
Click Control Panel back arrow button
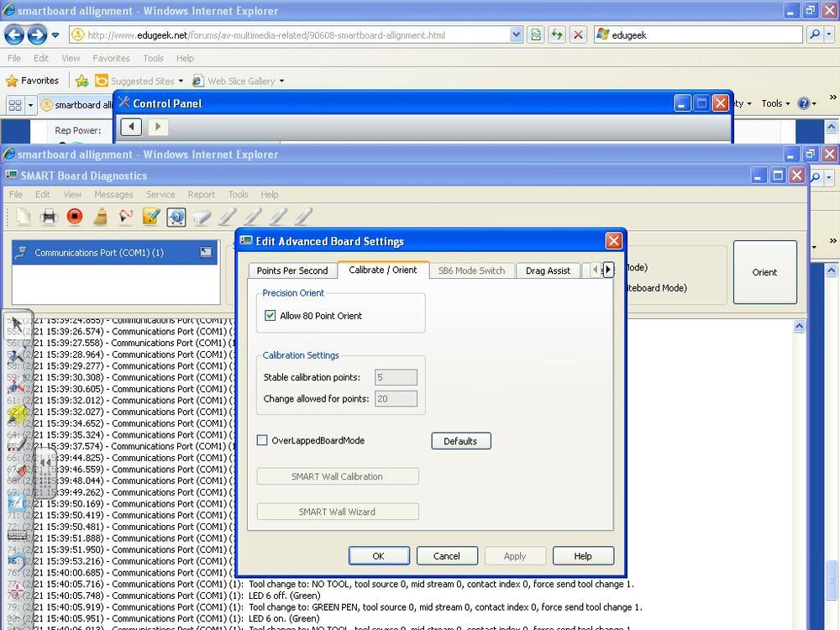pyautogui.click(x=131, y=127)
